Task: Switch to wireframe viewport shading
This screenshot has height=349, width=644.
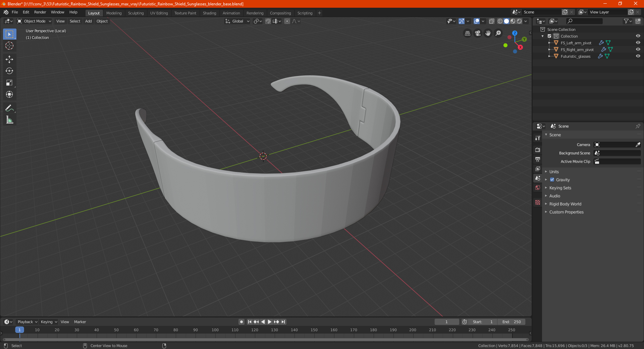Action: pos(500,21)
